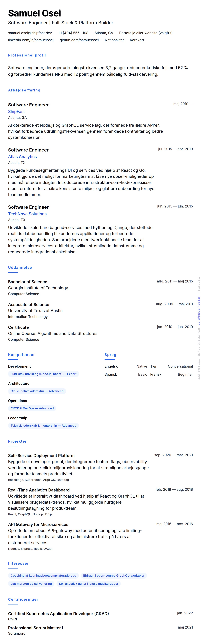Select the CI/CD & DevOps skill tag

tap(32, 409)
